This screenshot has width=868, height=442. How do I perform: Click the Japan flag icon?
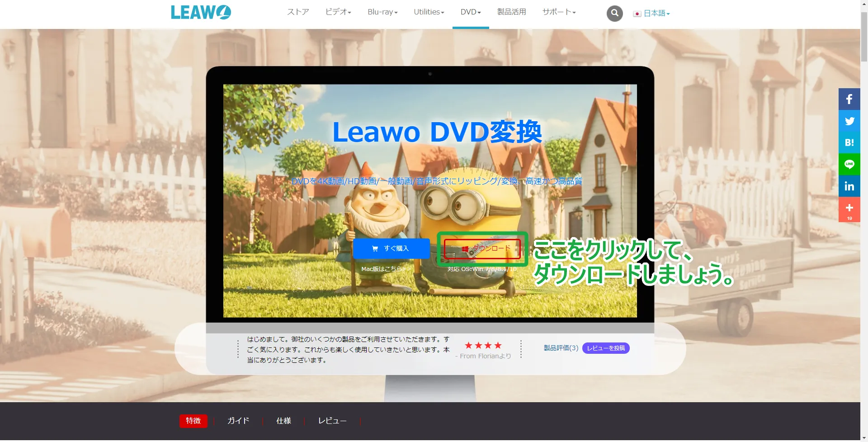tap(637, 14)
